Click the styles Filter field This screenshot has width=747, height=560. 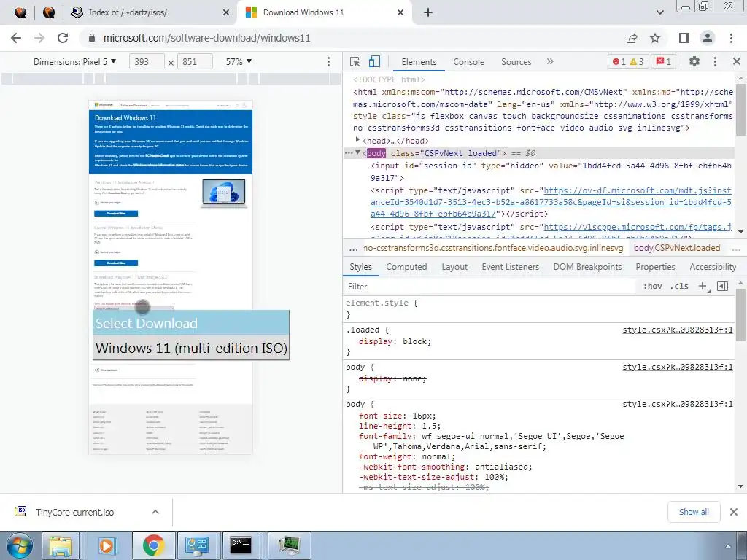[x=491, y=286]
